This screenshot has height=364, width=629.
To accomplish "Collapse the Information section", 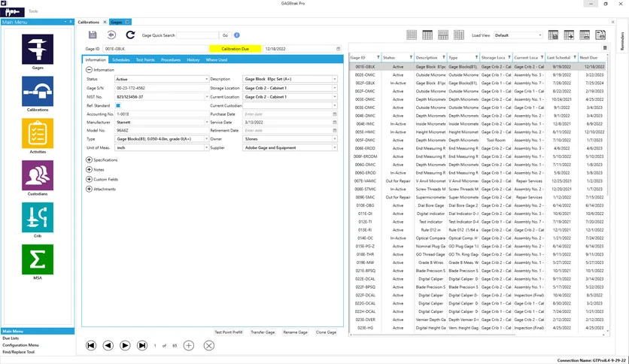I will point(89,70).
